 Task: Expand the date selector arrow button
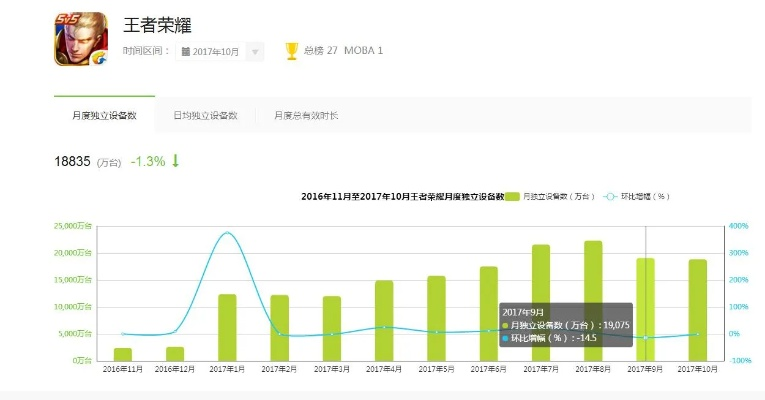tap(255, 52)
